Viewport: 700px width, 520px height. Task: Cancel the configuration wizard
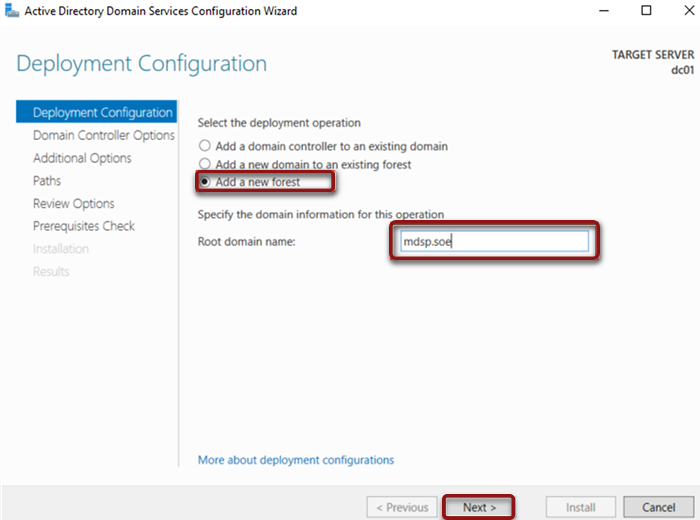click(x=658, y=508)
